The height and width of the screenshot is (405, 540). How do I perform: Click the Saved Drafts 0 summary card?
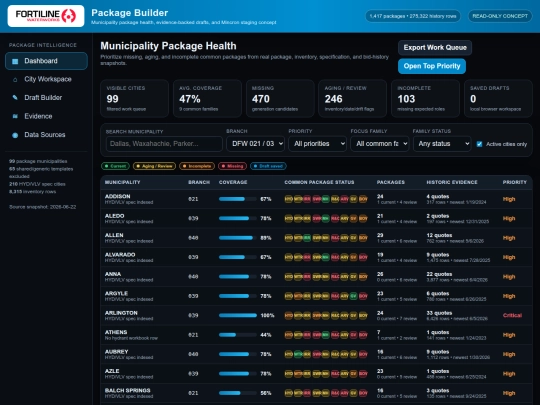point(498,98)
